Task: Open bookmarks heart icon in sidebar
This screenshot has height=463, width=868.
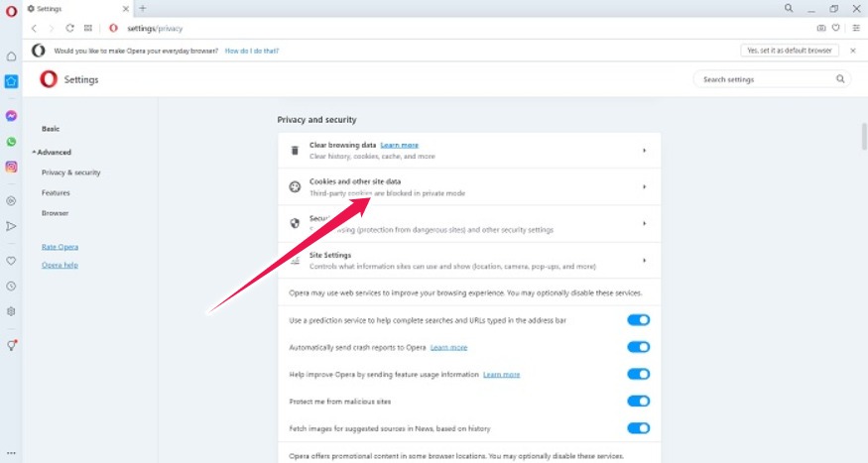Action: coord(11,261)
